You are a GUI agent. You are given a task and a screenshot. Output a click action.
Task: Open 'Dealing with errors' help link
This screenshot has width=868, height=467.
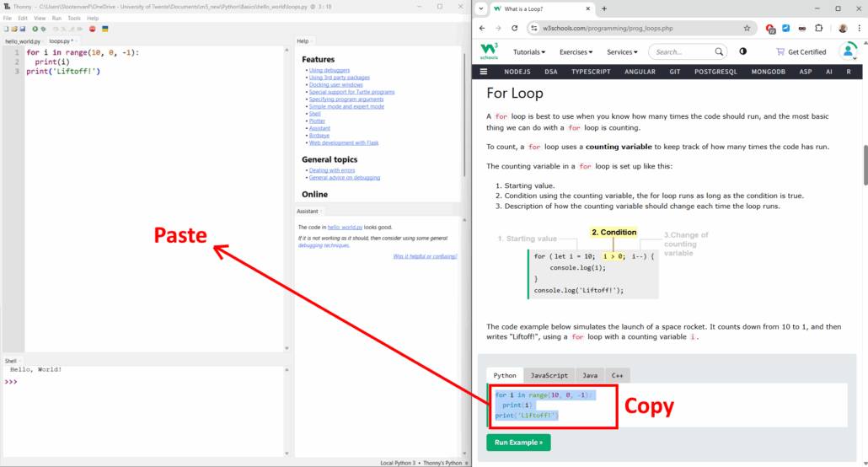tap(332, 170)
